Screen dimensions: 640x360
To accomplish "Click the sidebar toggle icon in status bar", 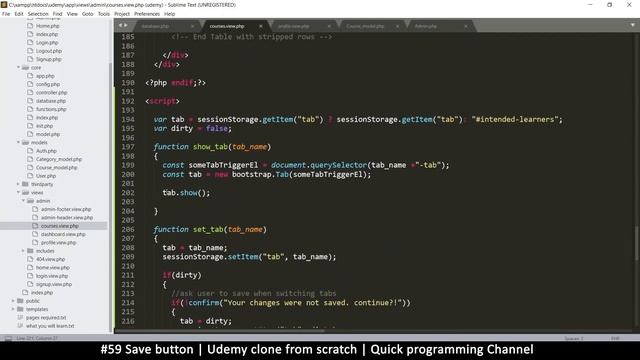I will [x=8, y=338].
